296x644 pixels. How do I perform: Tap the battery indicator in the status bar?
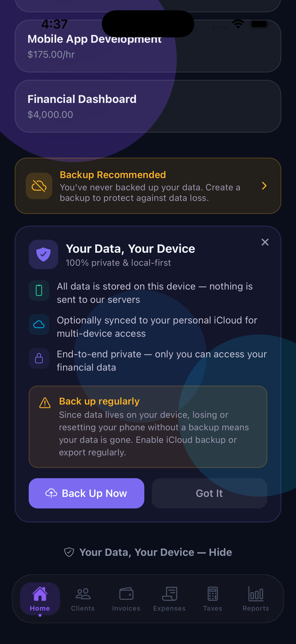pos(259,24)
